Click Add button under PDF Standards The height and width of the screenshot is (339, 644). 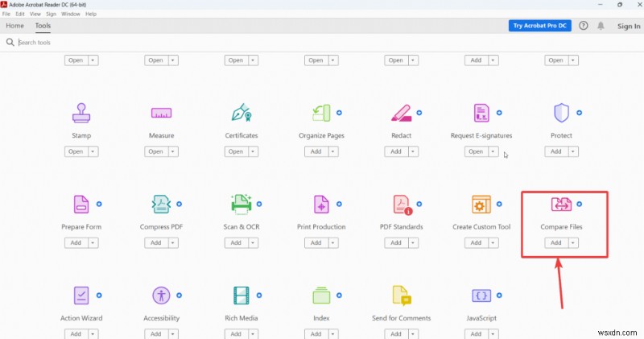click(x=396, y=243)
